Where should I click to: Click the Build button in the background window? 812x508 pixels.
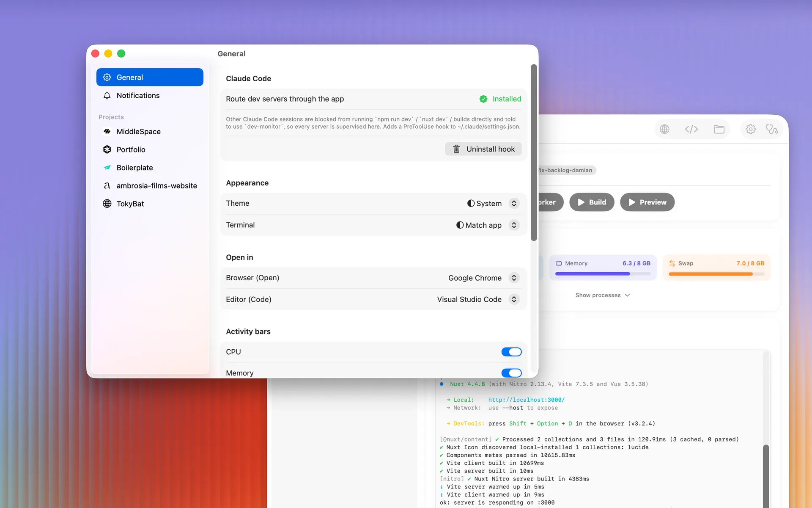(592, 202)
